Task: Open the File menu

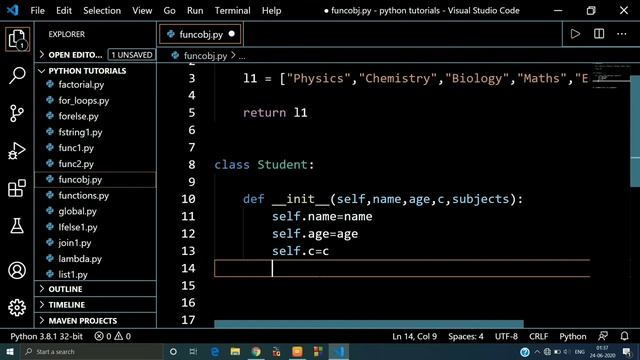Action: tap(38, 10)
